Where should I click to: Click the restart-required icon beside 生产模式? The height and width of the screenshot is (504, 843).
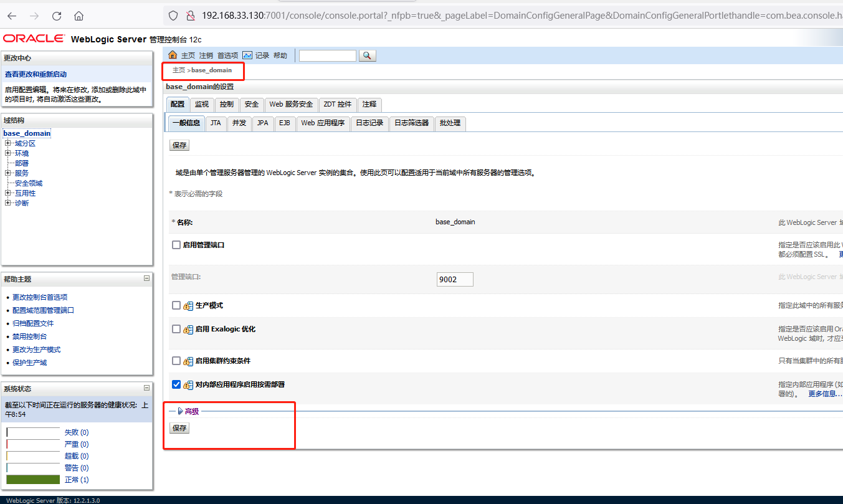[189, 306]
